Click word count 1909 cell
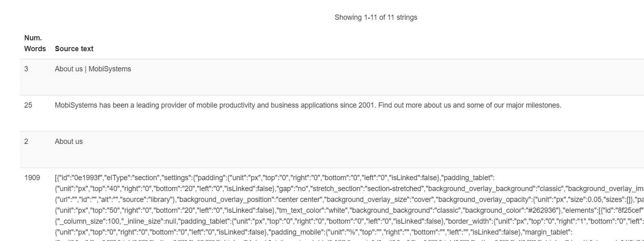The height and width of the screenshot is (241, 644). [32, 178]
